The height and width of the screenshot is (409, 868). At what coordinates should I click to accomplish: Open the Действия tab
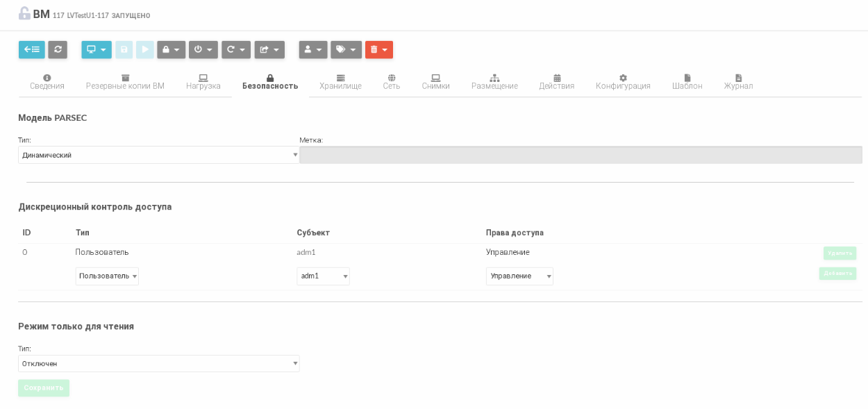pyautogui.click(x=557, y=82)
